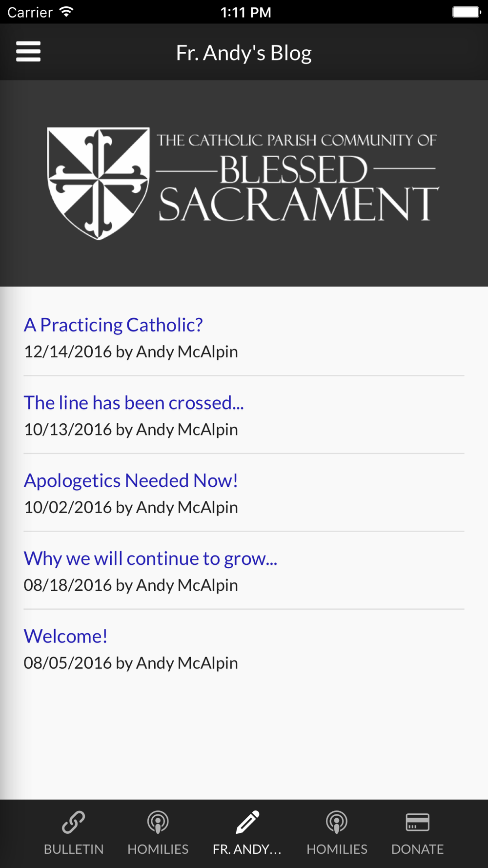
Task: Tap the Bulletin chain-link icon
Action: coord(74,822)
